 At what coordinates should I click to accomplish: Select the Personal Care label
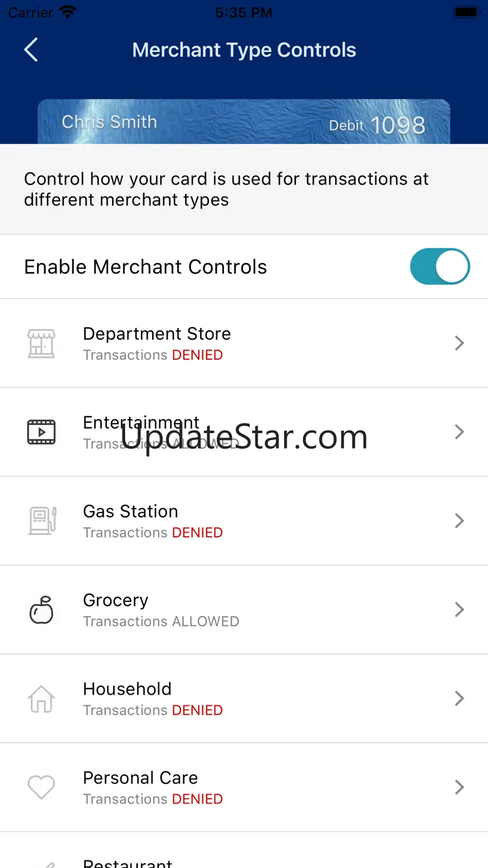coord(140,778)
